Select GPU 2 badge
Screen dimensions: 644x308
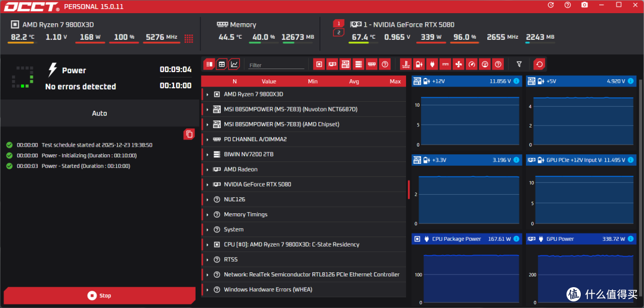tap(338, 32)
